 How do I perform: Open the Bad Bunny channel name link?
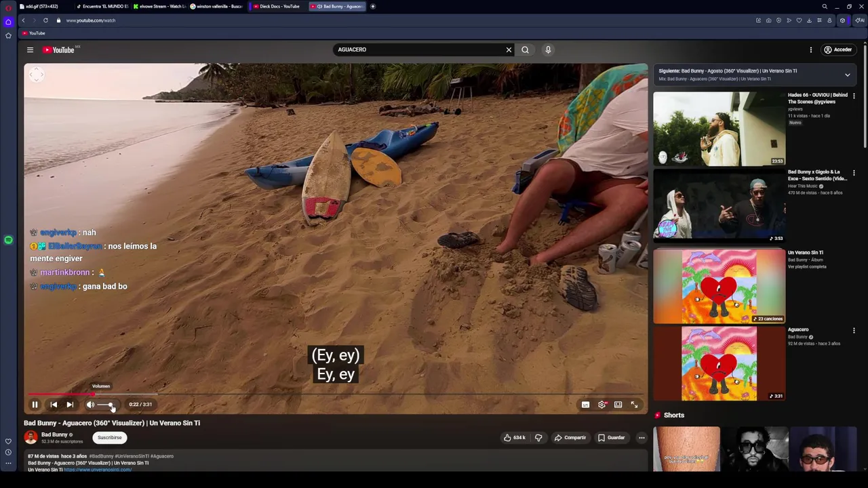(54, 434)
